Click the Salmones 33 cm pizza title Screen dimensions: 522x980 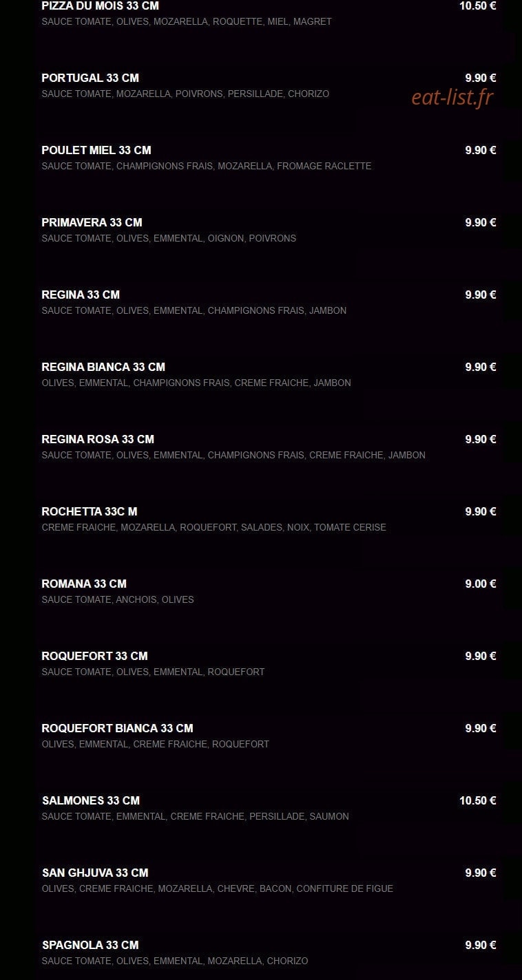pyautogui.click(x=91, y=800)
